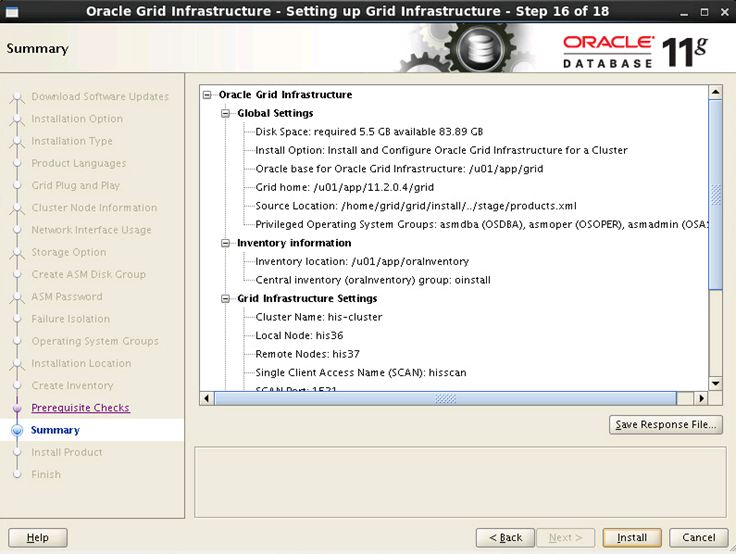The height and width of the screenshot is (554, 736).
Task: Select the ASM Password step
Action: (67, 297)
